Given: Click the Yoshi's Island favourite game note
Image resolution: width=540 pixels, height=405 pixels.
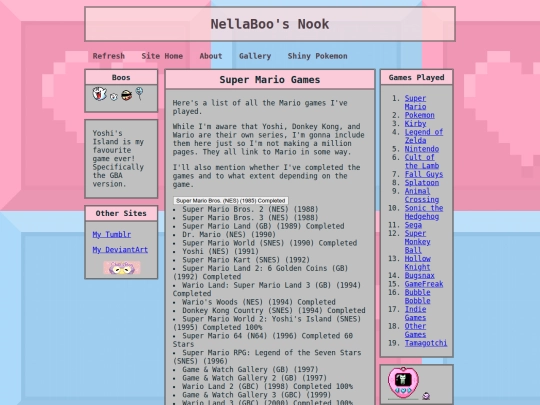Looking at the screenshot, I should (x=118, y=158).
